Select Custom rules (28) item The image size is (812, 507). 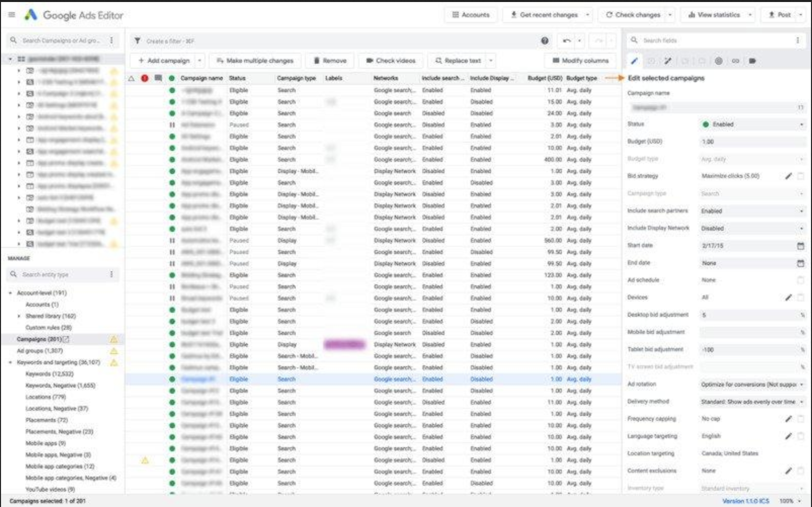[49, 328]
